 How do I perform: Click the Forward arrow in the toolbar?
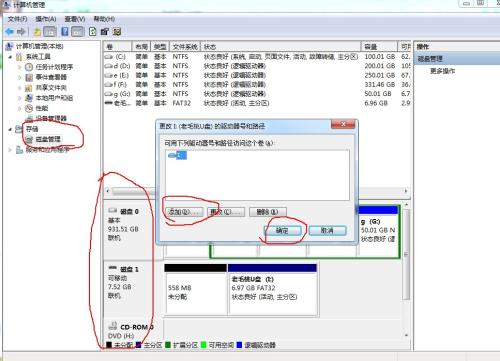(x=21, y=32)
